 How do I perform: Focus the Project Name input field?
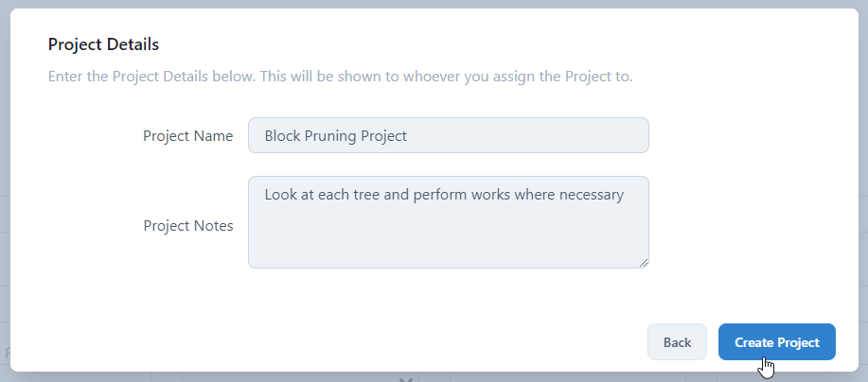[448, 135]
